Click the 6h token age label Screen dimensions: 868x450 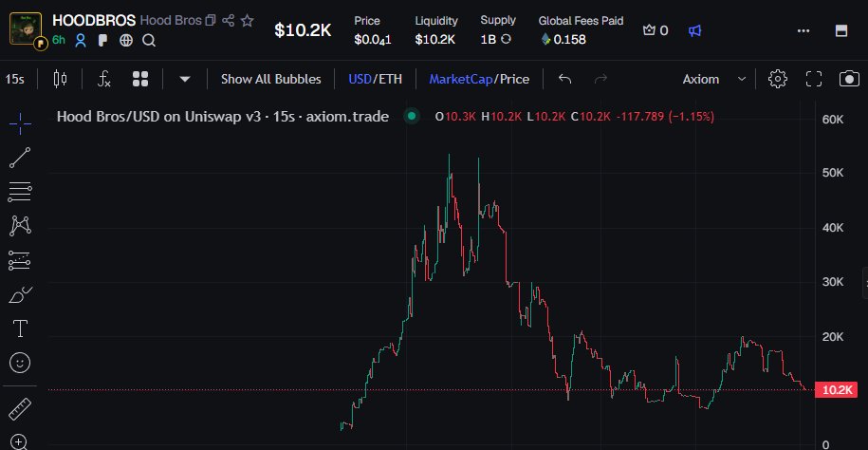(59, 40)
